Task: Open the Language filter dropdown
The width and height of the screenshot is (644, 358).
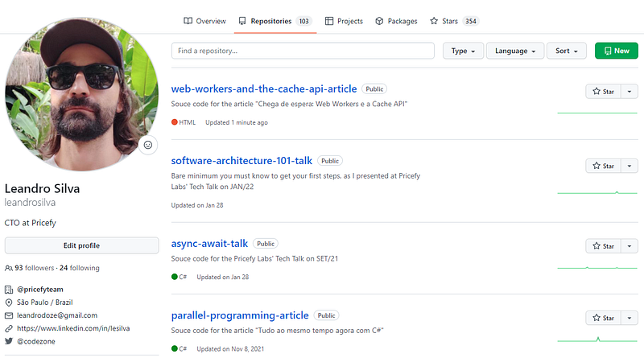Action: [x=515, y=51]
